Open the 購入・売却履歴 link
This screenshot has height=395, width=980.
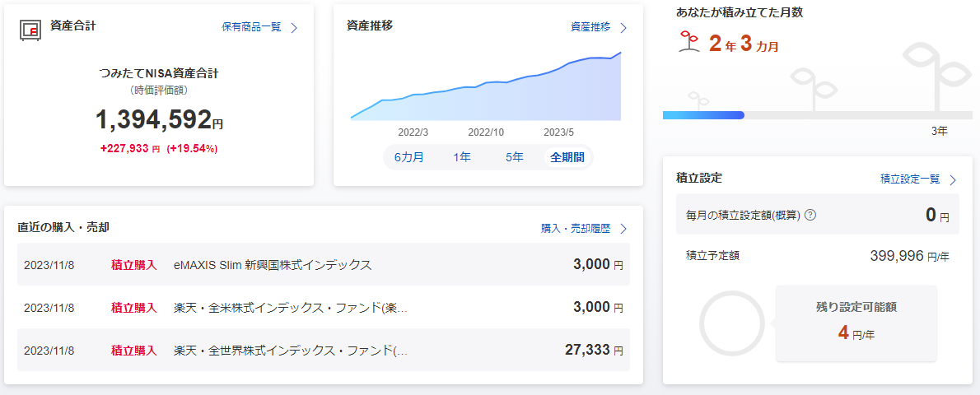coord(575,229)
